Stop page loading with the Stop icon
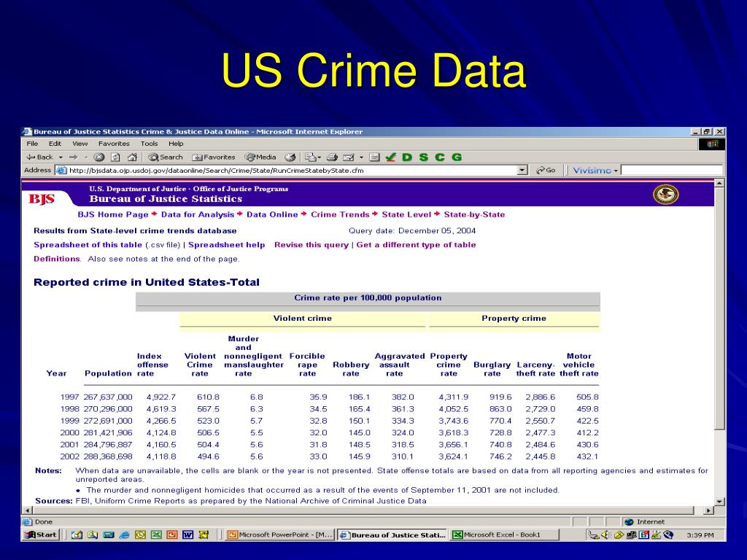This screenshot has height=560, width=747. click(x=99, y=157)
